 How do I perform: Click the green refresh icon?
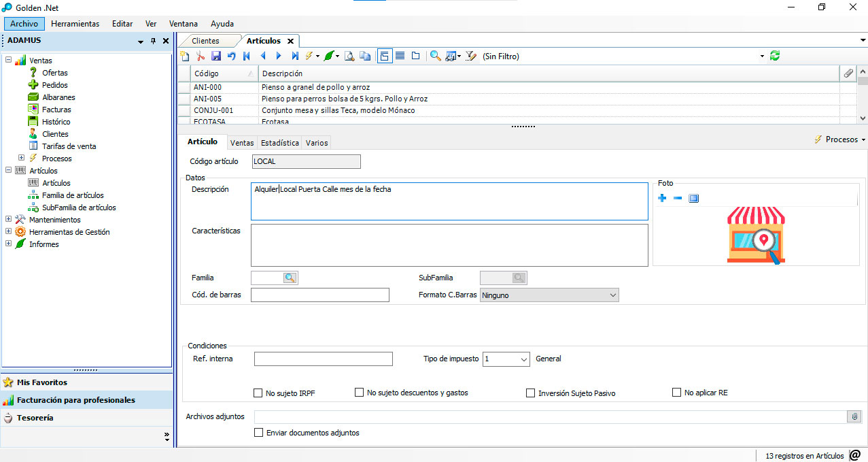[x=775, y=56]
